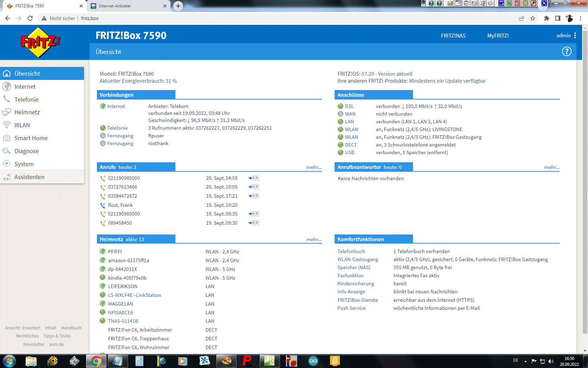Screen dimensions: 588x368
Task: Click the DE language indicator in tray
Action: coord(516,360)
